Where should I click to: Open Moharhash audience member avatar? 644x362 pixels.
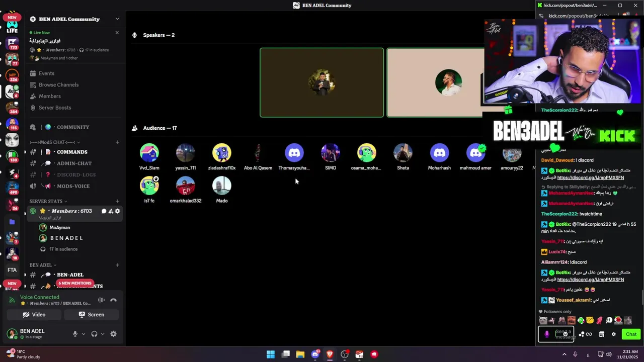pyautogui.click(x=439, y=153)
